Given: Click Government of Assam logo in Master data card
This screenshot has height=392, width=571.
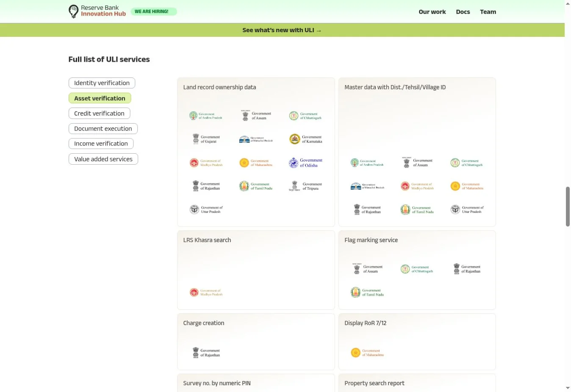Looking at the screenshot, I should [417, 163].
